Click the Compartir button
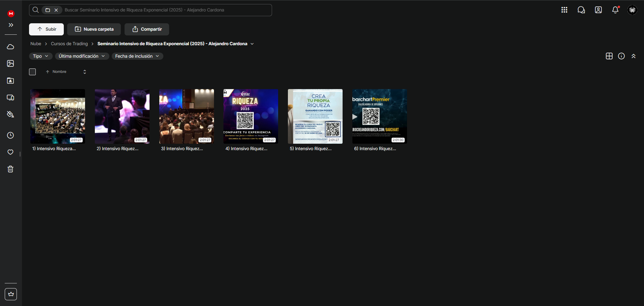This screenshot has width=644, height=306. [x=147, y=29]
